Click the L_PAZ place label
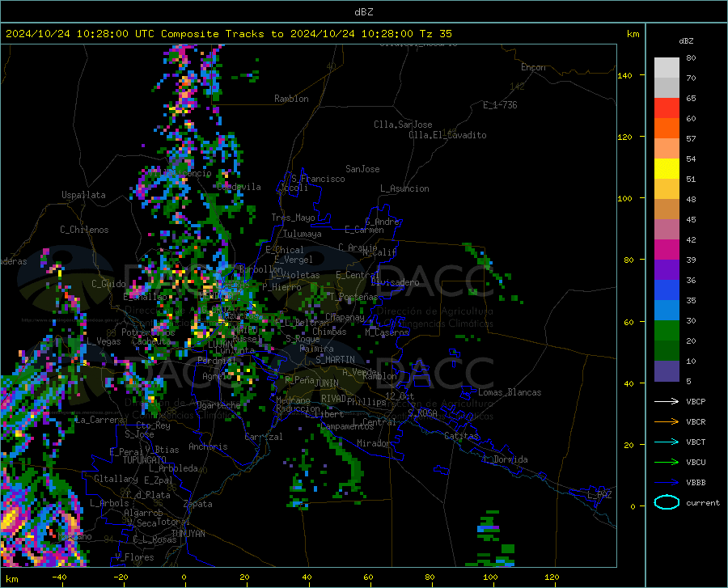This screenshot has width=728, height=588. click(x=599, y=495)
